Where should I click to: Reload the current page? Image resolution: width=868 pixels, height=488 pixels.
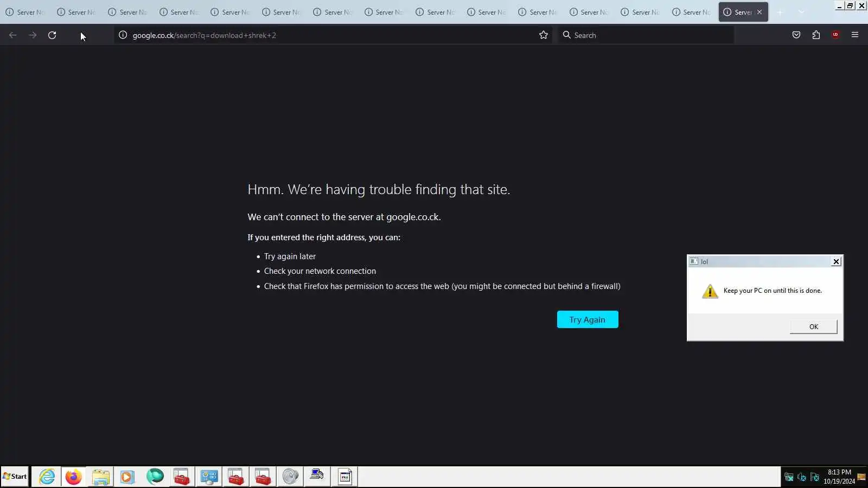[x=52, y=35]
